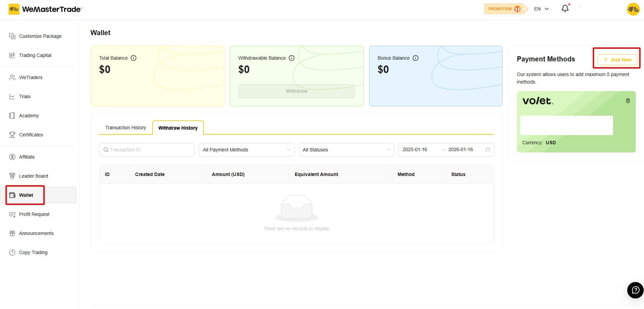The height and width of the screenshot is (309, 644).
Task: Click the Withdrawable Balance info icon
Action: 291,58
